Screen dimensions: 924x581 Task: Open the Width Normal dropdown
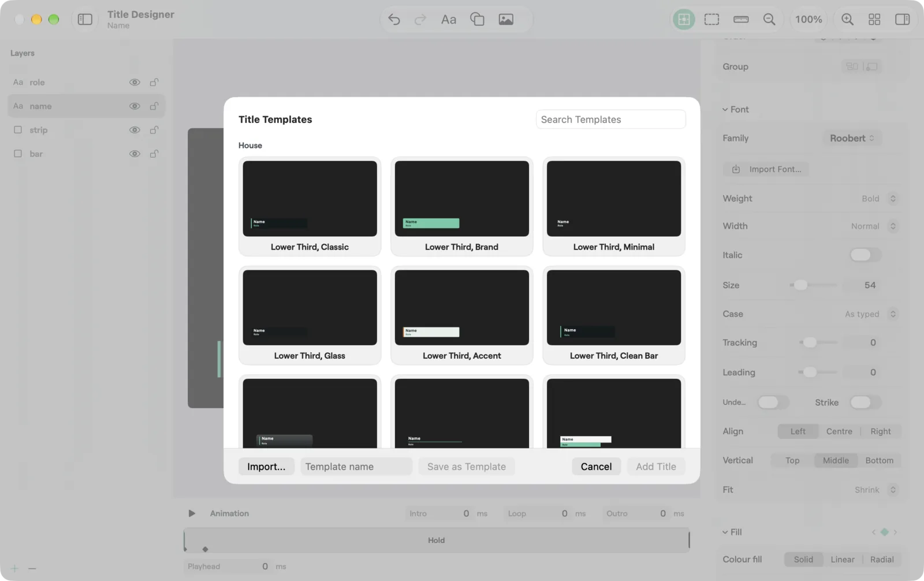pos(874,226)
